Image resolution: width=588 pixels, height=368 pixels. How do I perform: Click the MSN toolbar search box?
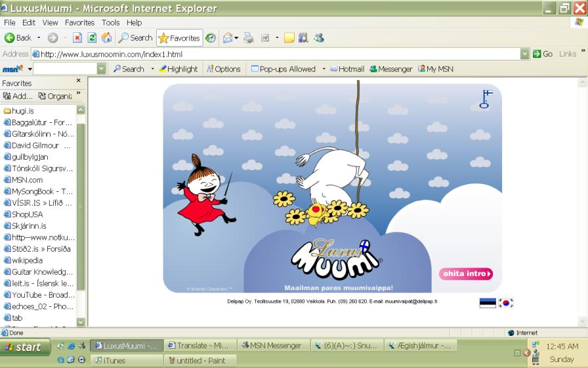[x=65, y=69]
